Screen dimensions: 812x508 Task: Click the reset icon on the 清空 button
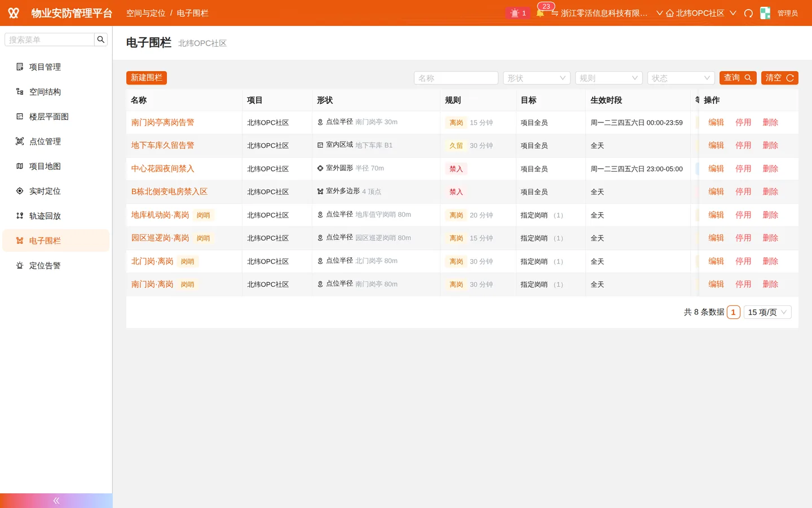790,78
